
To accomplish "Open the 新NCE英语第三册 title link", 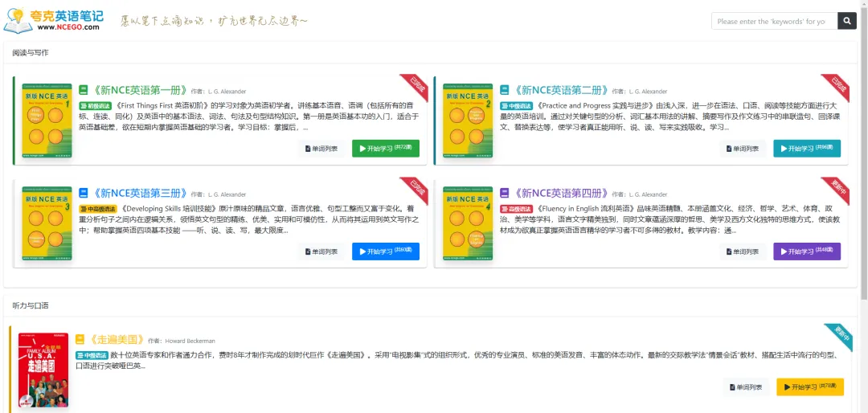I will click(140, 193).
